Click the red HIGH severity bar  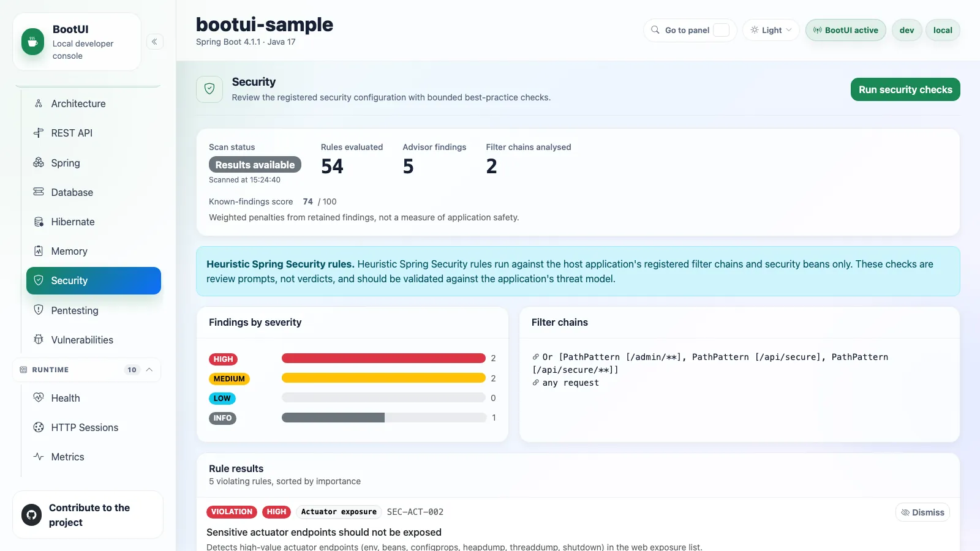coord(383,358)
